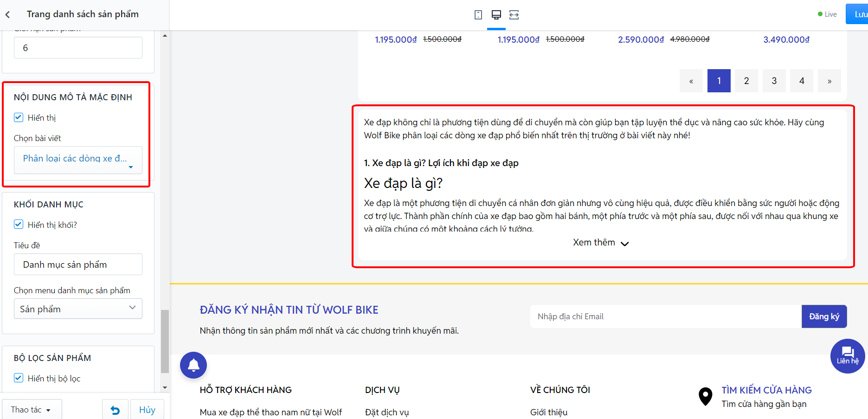Click the Trang danh sách sản phẩm title
The height and width of the screenshot is (419, 868).
83,14
